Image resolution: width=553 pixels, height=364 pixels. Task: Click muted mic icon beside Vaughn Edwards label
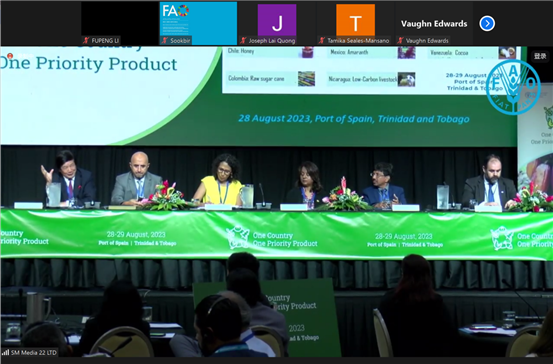tap(400, 41)
